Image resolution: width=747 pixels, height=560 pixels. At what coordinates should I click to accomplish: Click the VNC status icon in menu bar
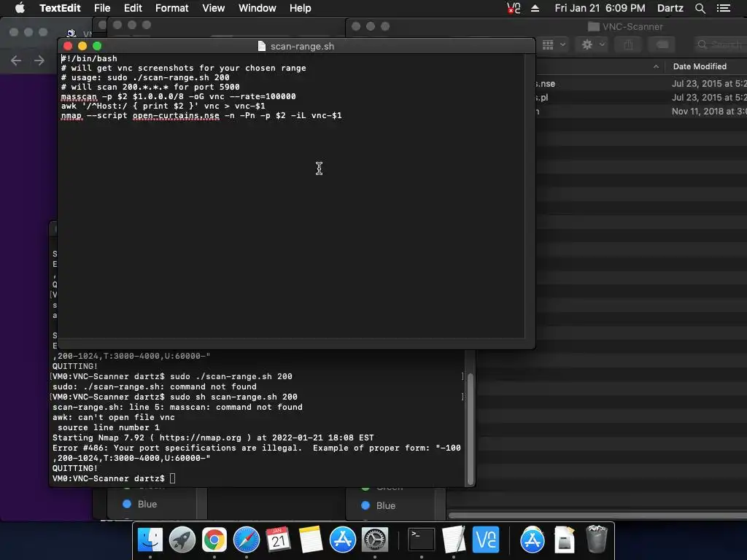click(514, 8)
